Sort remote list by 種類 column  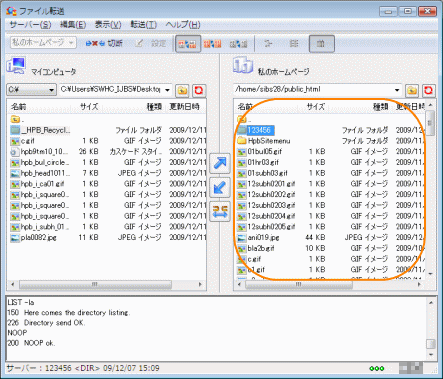click(380, 107)
